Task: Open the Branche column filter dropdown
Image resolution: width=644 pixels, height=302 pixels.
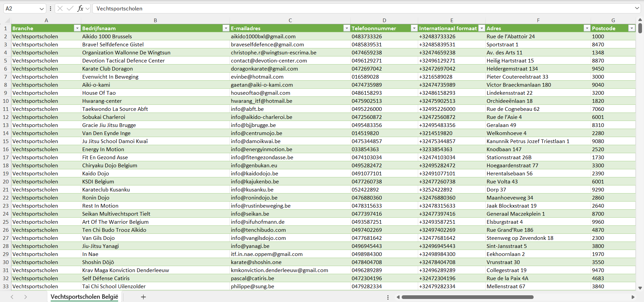Action: 77,28
